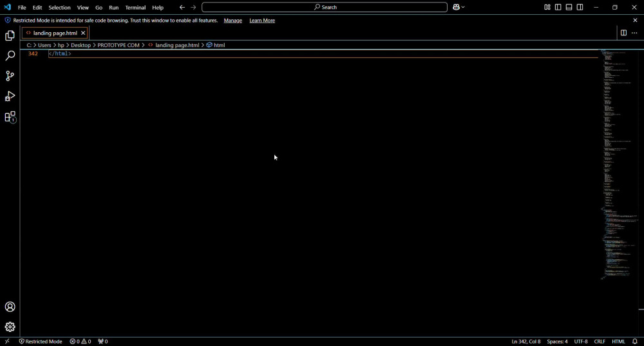Image resolution: width=644 pixels, height=346 pixels.
Task: Expand the Users breadcrumb
Action: 44,45
